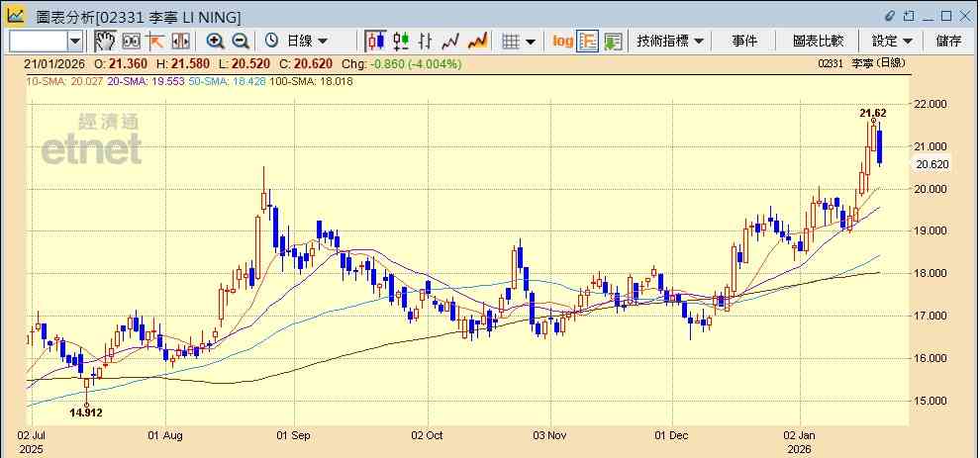This screenshot has height=458, width=980.
Task: Select the orange arrow cursor tool
Action: click(x=155, y=42)
